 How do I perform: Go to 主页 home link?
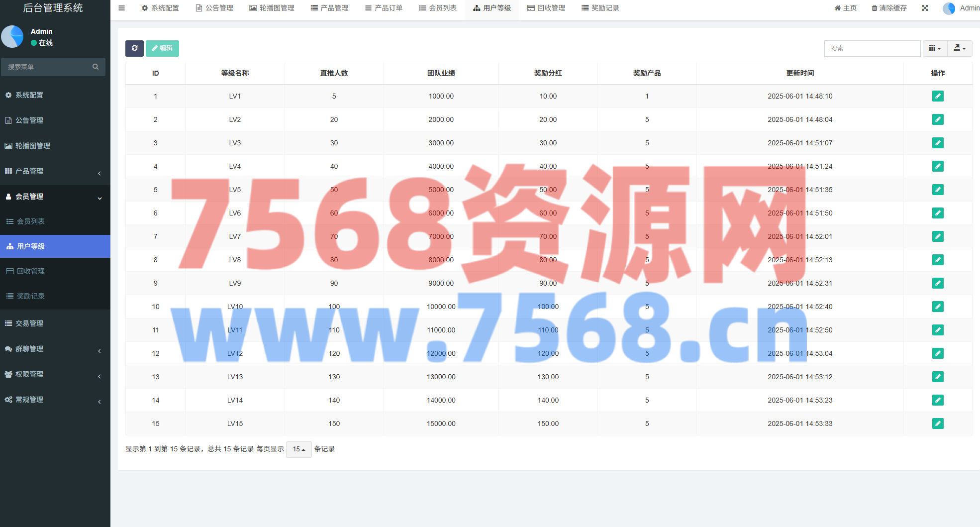point(846,8)
